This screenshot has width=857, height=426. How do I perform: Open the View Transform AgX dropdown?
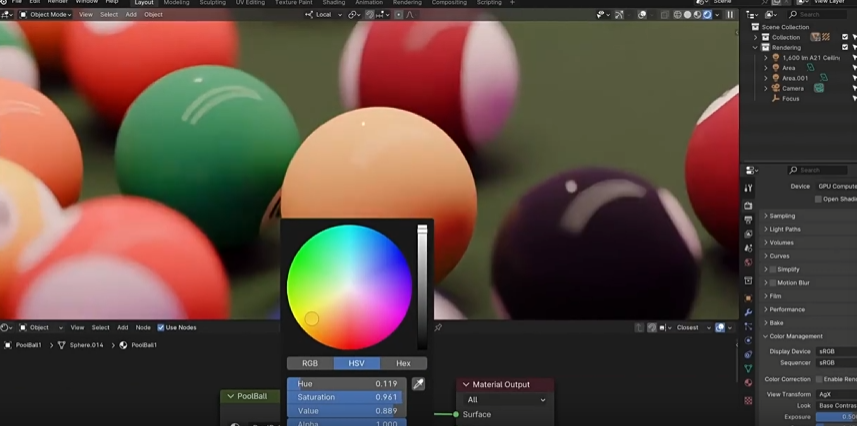click(836, 394)
